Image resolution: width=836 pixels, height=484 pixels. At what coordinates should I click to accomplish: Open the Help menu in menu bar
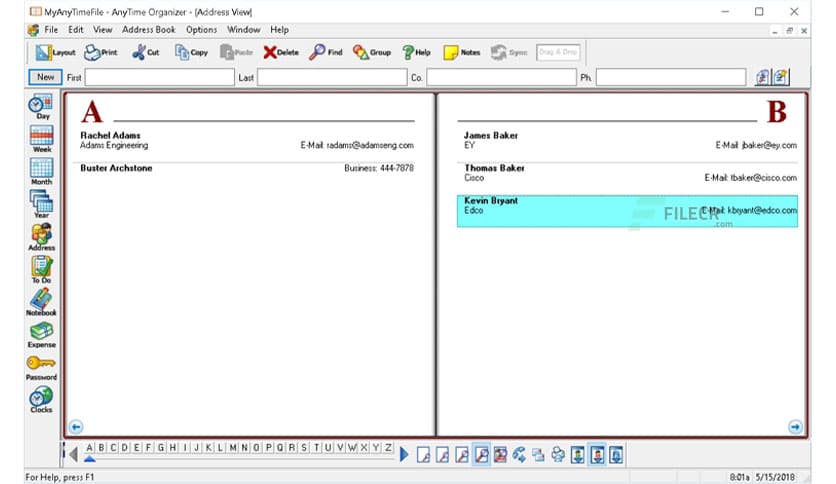279,30
